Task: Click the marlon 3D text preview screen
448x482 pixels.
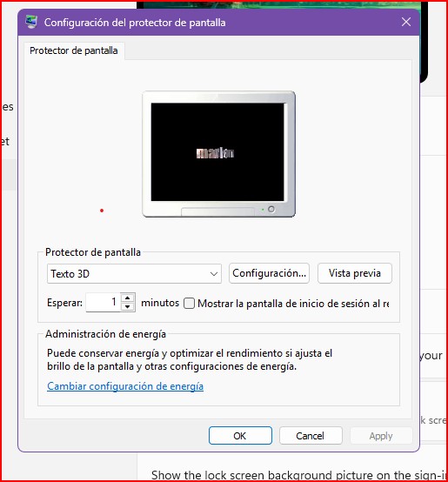Action: click(x=217, y=152)
